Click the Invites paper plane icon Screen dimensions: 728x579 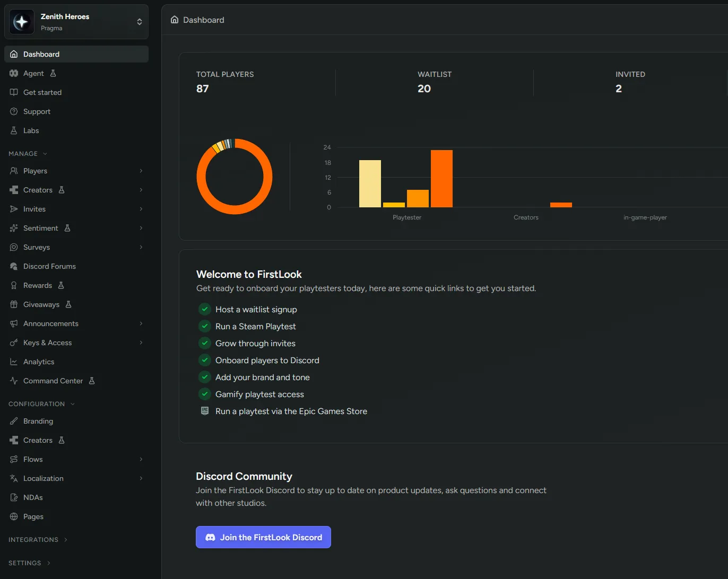tap(14, 209)
